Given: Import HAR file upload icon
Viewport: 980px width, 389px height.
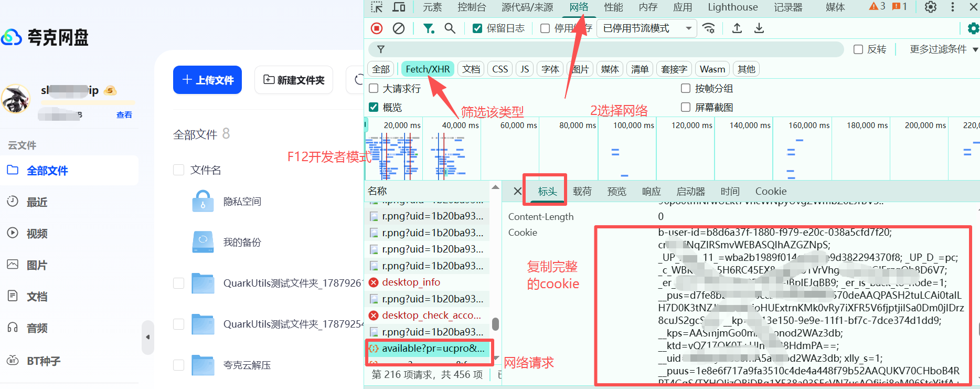Looking at the screenshot, I should pos(737,28).
